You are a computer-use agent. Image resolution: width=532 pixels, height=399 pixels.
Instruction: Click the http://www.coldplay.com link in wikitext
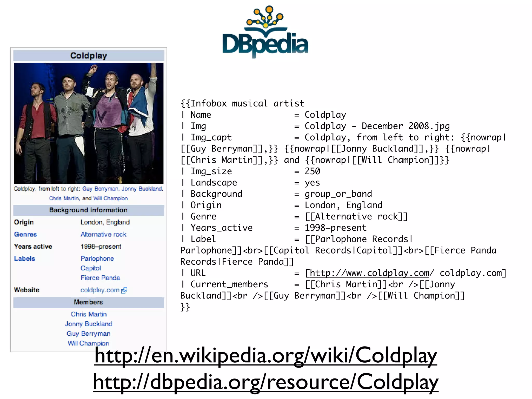pos(369,273)
